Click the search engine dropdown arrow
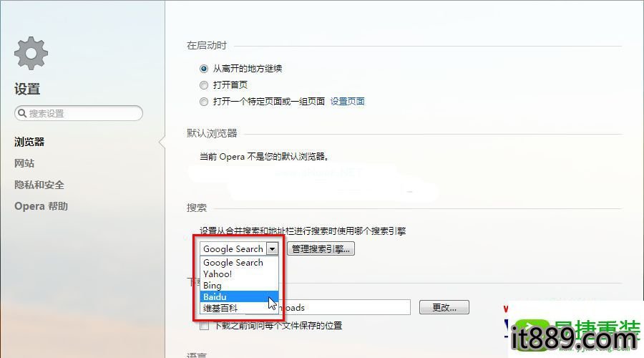The image size is (644, 358). [273, 248]
